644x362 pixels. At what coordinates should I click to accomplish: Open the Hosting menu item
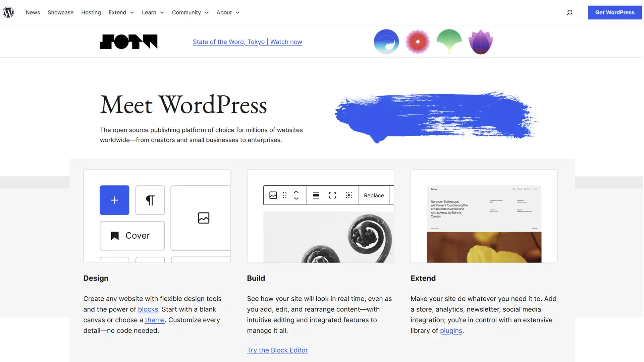91,12
